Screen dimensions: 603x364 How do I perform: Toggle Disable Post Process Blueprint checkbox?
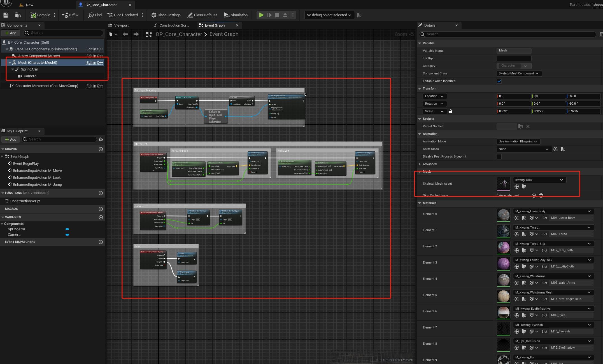(499, 157)
